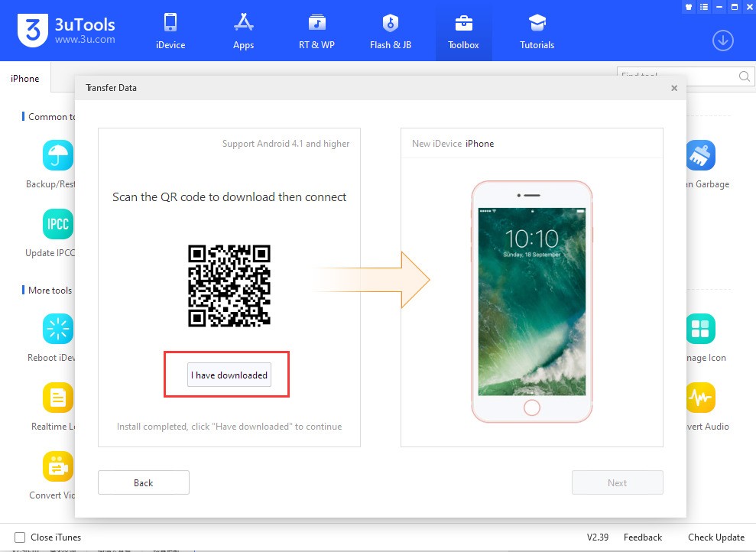The width and height of the screenshot is (756, 552).
Task: Click the More tools heading
Action: click(50, 291)
